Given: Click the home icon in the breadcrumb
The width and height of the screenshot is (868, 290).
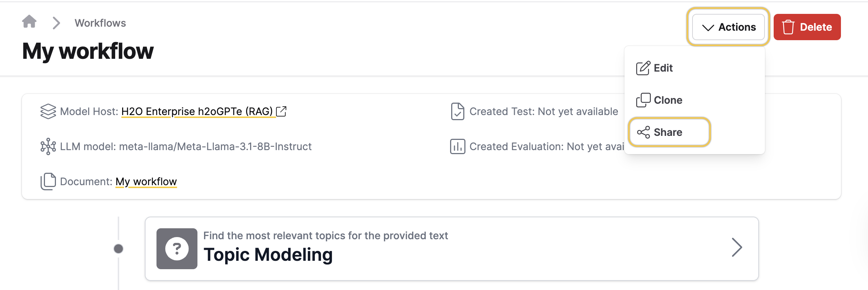Looking at the screenshot, I should tap(29, 22).
